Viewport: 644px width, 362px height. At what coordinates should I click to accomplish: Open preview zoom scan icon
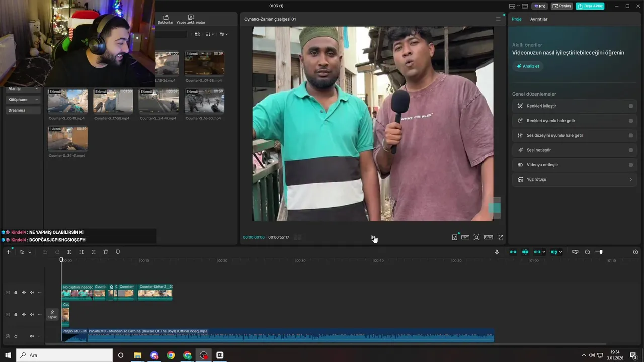click(x=476, y=237)
